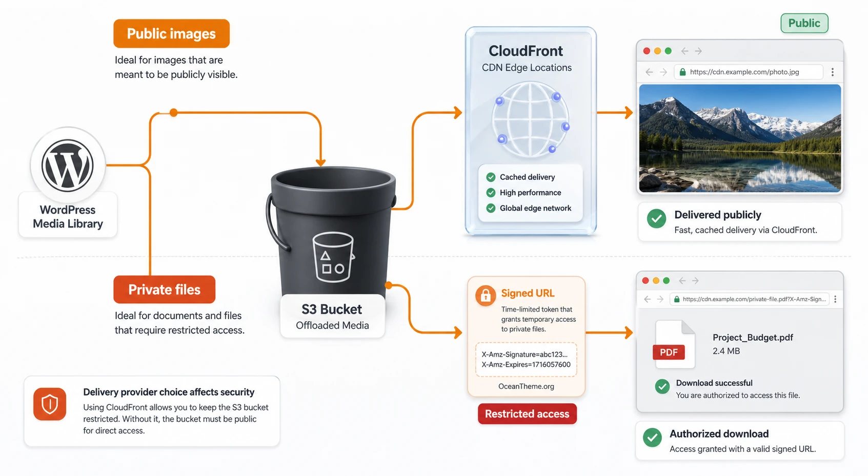Viewport: 868px width, 476px height.
Task: Click the check next to Cached delivery
Action: pyautogui.click(x=491, y=177)
